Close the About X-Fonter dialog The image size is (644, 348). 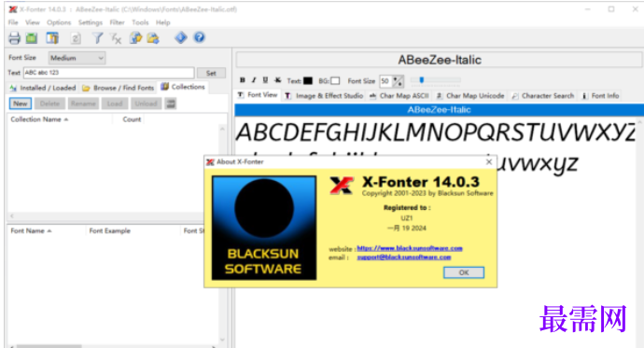tap(489, 161)
